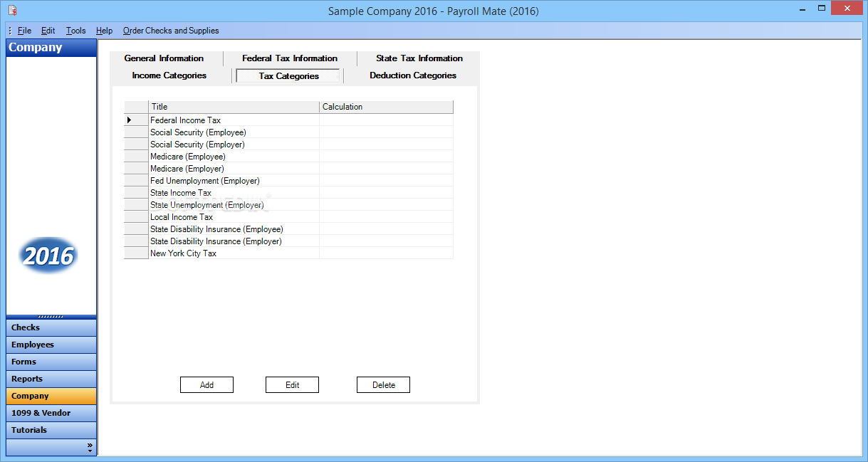The width and height of the screenshot is (868, 462).
Task: Open the Help menu
Action: pos(105,31)
